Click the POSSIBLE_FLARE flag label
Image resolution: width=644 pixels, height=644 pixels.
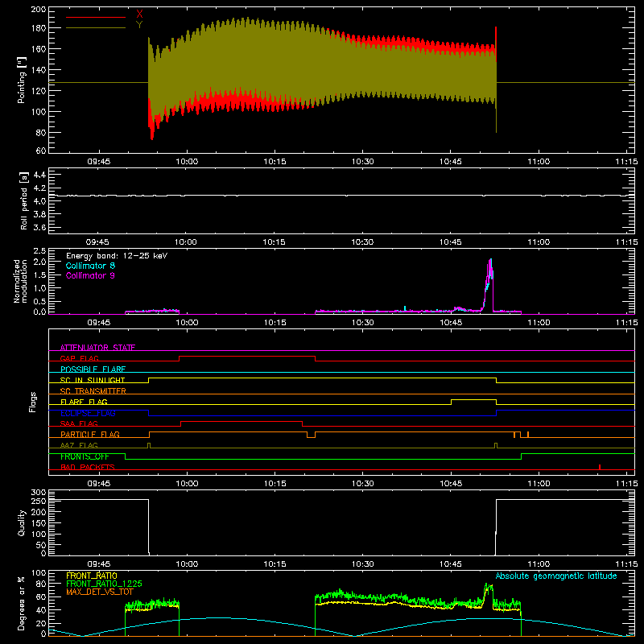(93, 369)
